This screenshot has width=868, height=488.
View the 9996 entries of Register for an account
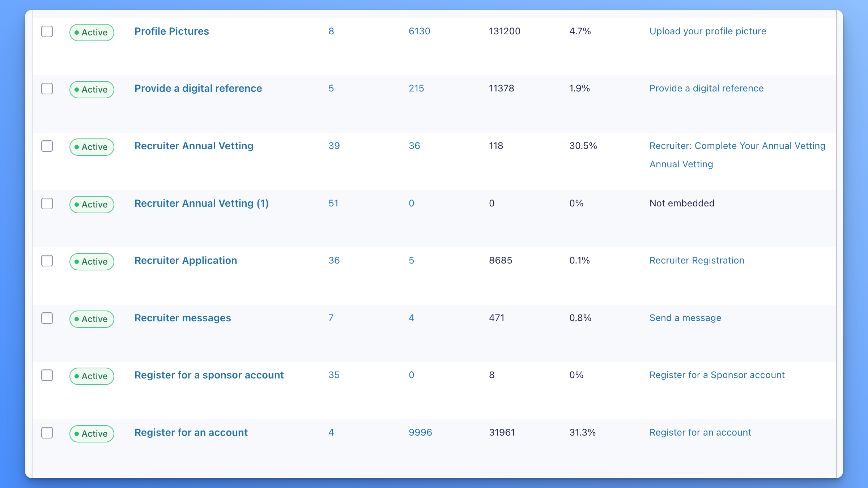coord(420,432)
